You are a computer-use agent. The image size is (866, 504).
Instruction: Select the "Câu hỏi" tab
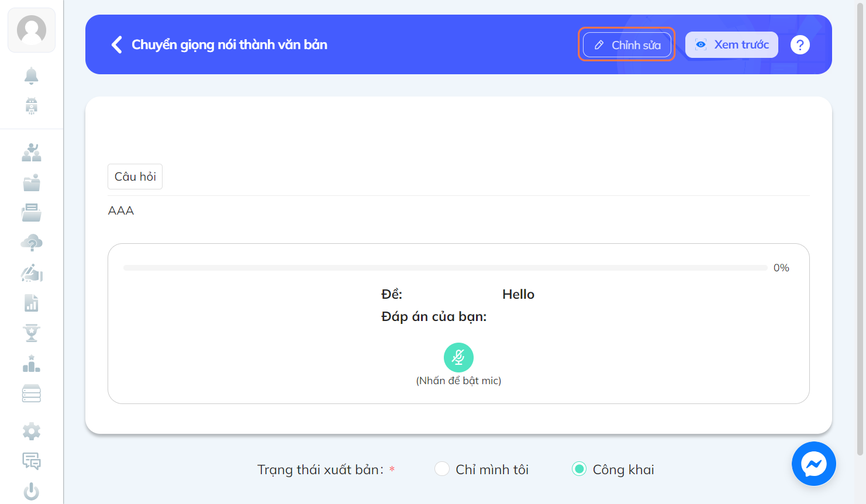click(135, 177)
